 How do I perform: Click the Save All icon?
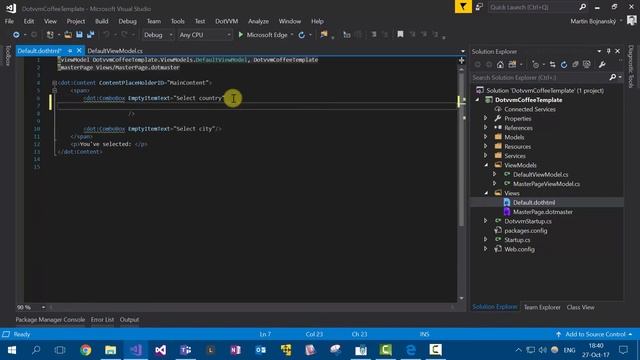click(x=90, y=35)
